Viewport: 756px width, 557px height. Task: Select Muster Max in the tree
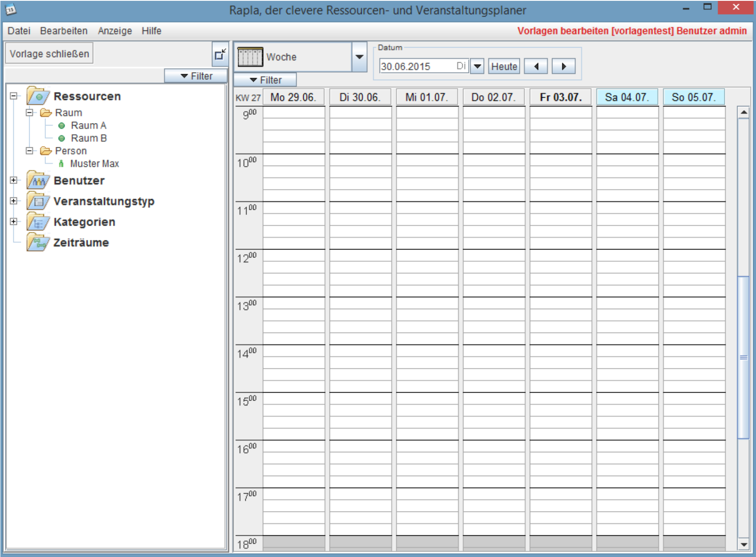[94, 164]
